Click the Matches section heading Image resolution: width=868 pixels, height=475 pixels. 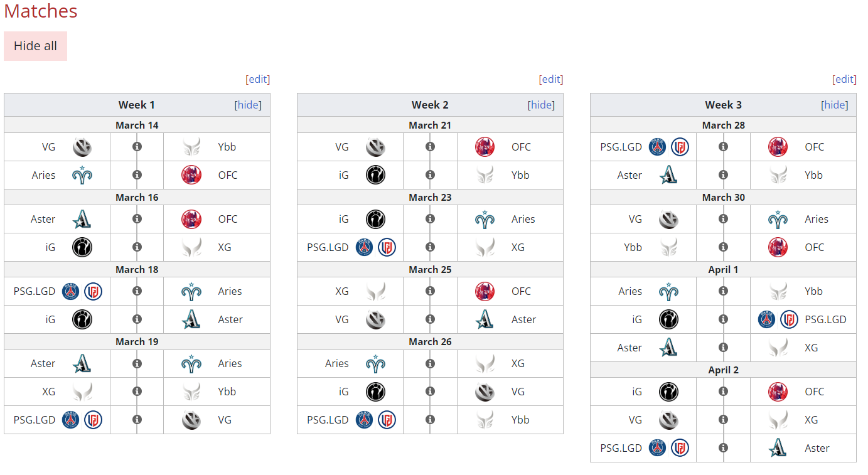41,11
